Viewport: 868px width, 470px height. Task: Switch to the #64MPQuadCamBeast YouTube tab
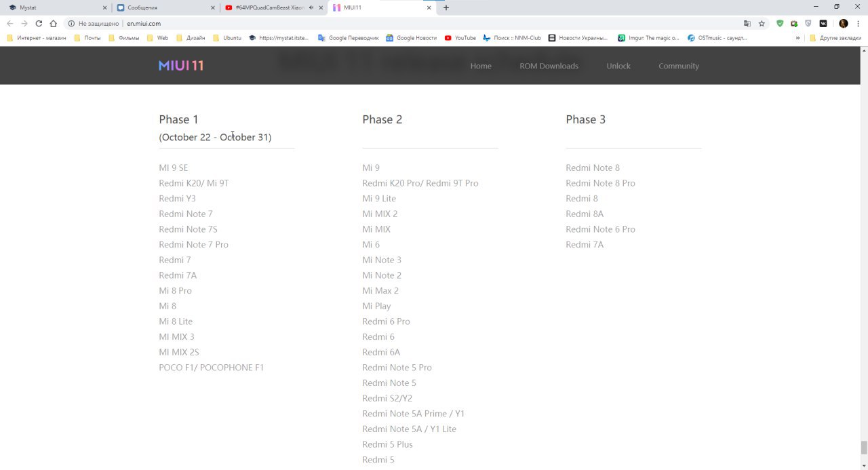click(273, 7)
